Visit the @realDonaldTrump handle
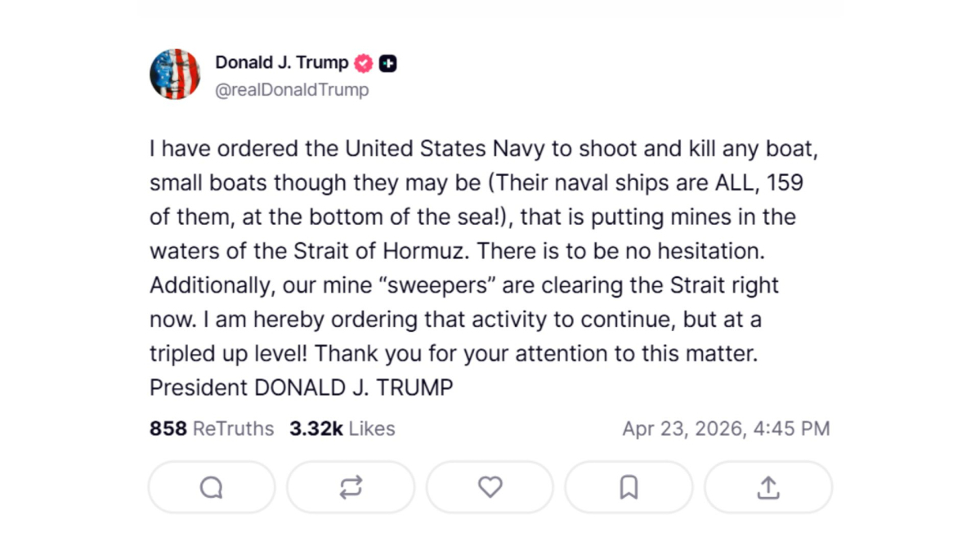 click(x=292, y=90)
